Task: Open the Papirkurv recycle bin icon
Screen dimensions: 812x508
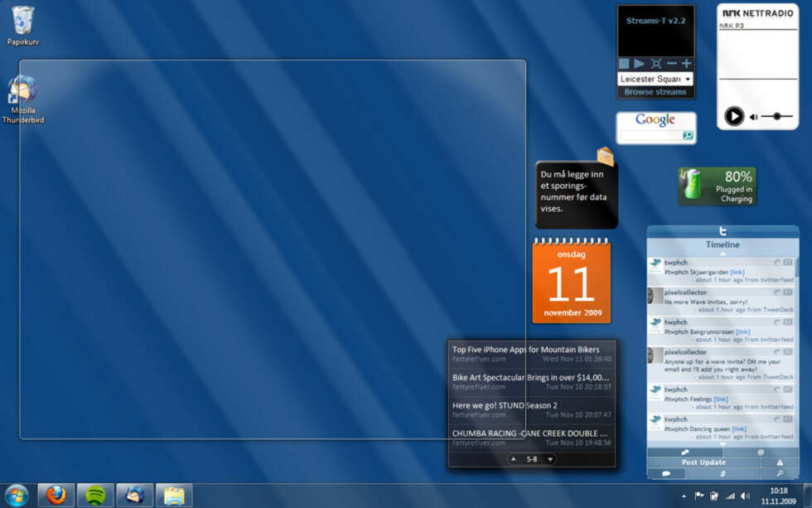Action: (23, 26)
